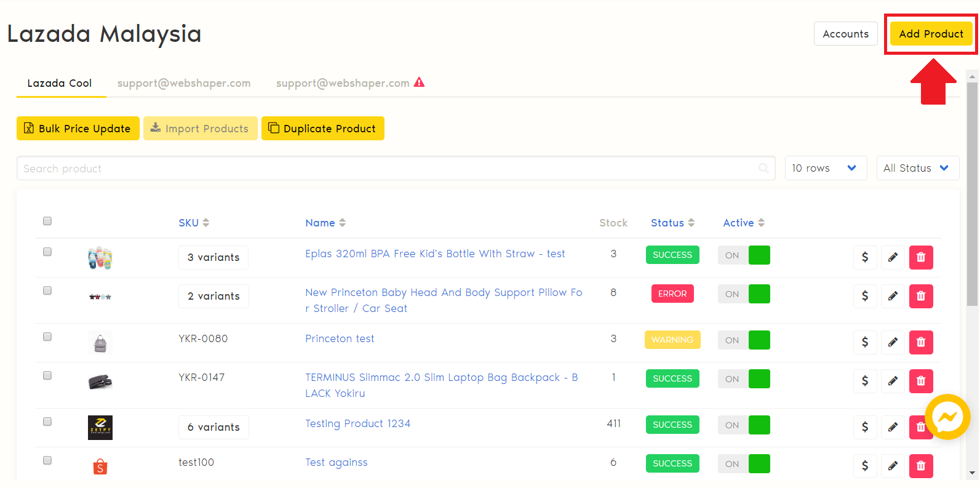Screen dimensions: 980x488
Task: Click the Import Products button
Action: tap(201, 128)
